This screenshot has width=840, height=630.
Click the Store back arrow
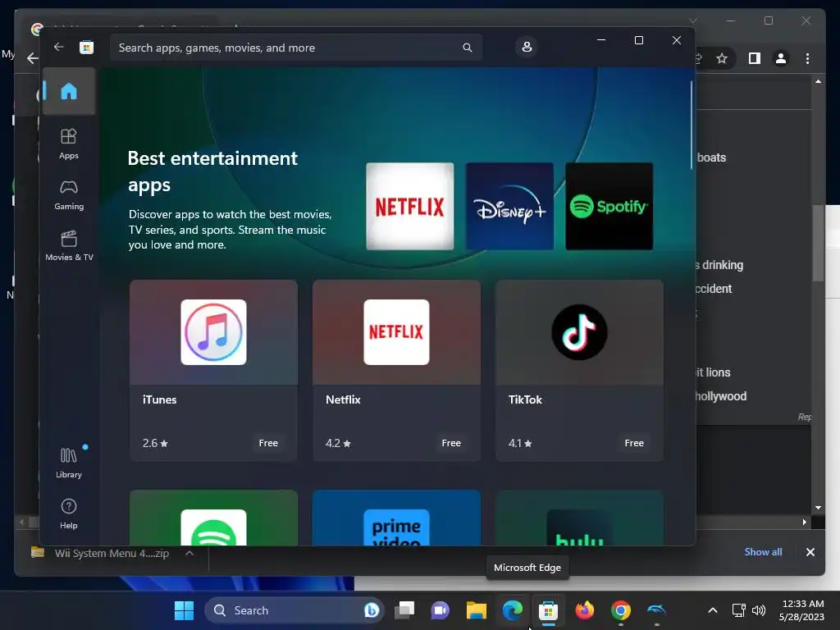coord(58,47)
